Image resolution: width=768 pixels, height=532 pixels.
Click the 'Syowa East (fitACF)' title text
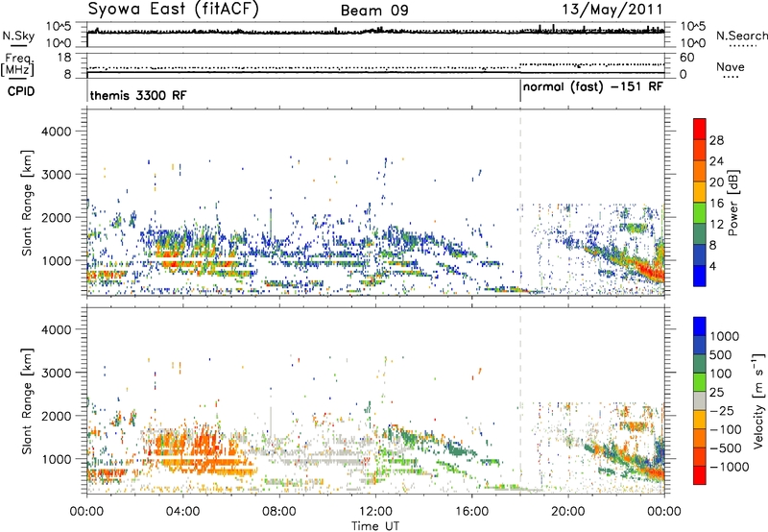click(174, 10)
